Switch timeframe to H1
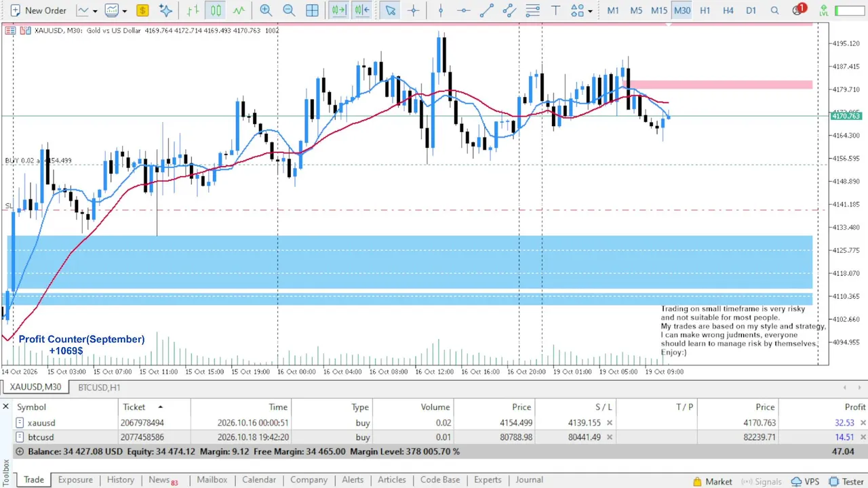 [x=705, y=10]
